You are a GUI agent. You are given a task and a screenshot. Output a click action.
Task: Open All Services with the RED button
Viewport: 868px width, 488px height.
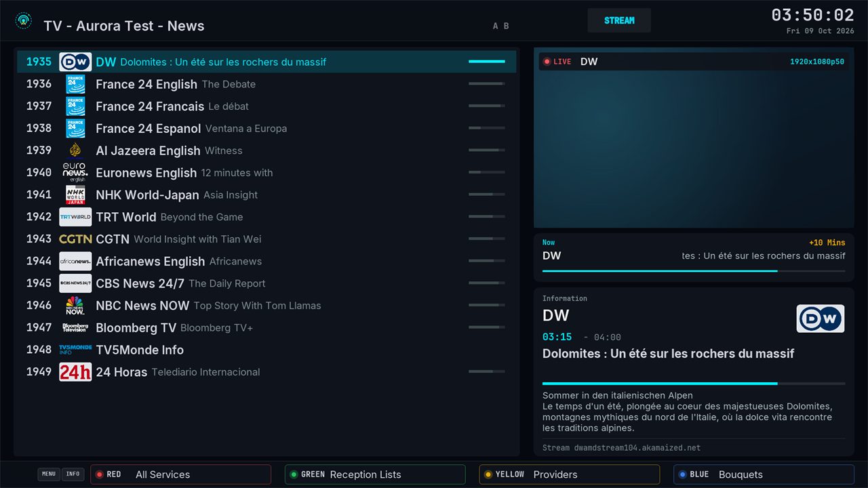click(x=180, y=474)
